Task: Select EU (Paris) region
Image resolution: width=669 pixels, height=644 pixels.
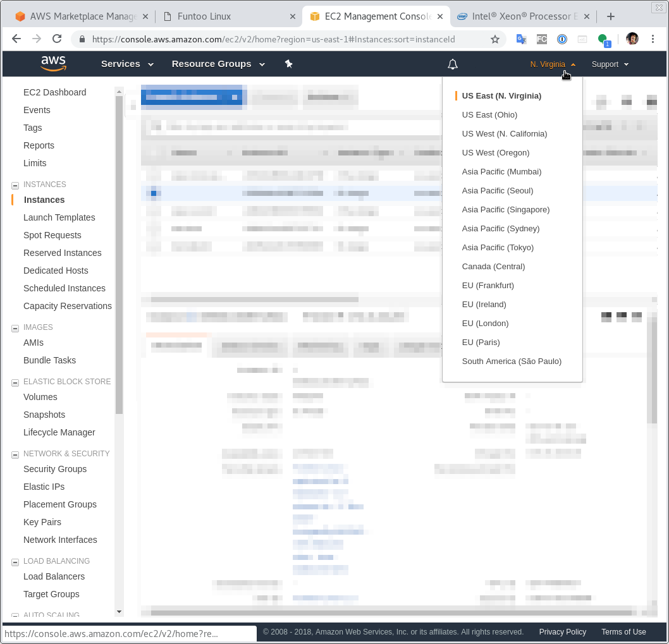Action: point(481,343)
